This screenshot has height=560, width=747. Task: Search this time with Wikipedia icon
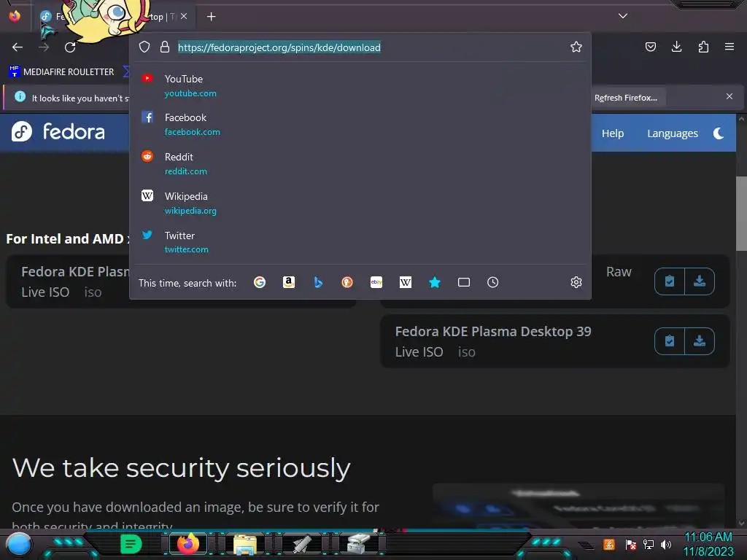click(406, 282)
